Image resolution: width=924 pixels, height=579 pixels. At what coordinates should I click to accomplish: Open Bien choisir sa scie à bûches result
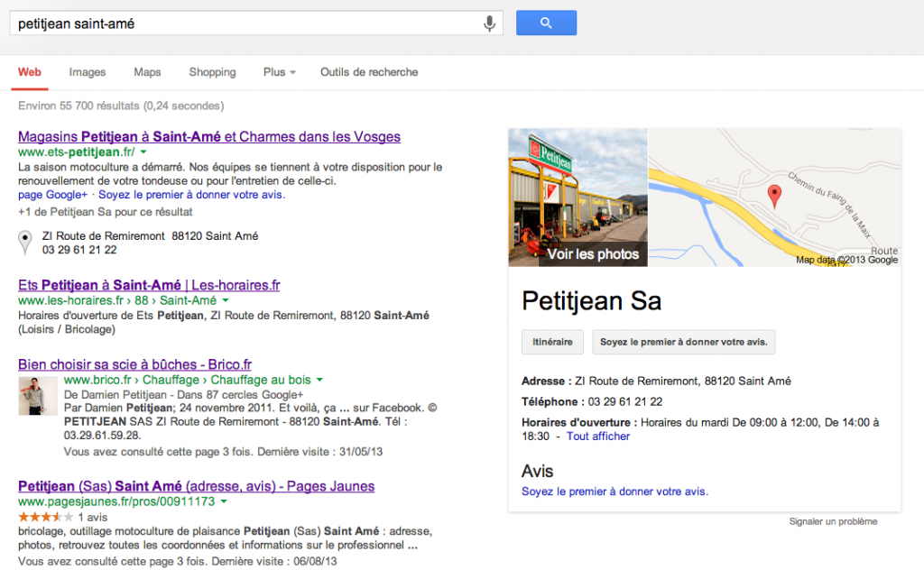click(x=135, y=364)
